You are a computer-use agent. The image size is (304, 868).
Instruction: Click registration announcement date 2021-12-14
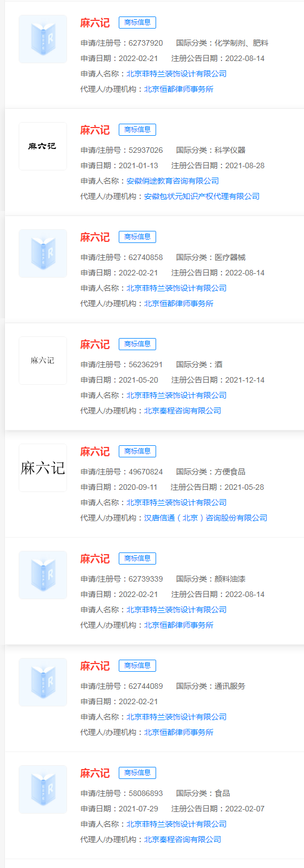pyautogui.click(x=245, y=380)
